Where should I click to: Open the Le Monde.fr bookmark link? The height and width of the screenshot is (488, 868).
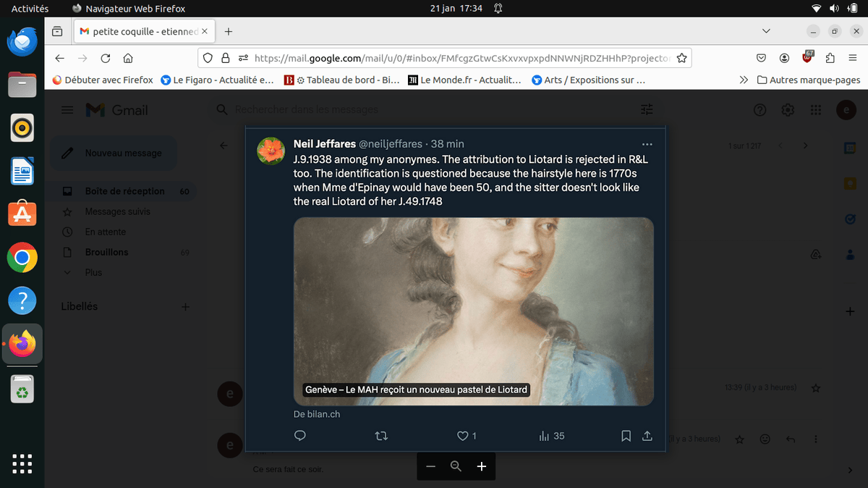tap(464, 80)
